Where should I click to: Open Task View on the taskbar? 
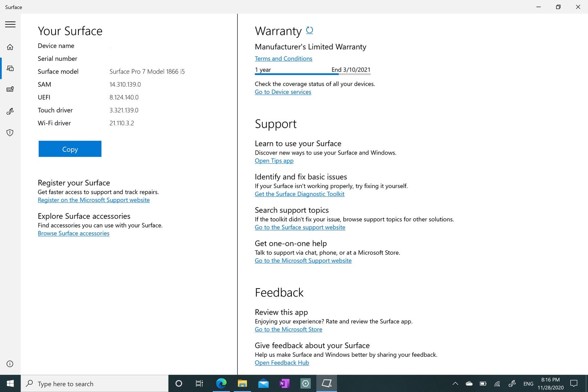click(199, 383)
